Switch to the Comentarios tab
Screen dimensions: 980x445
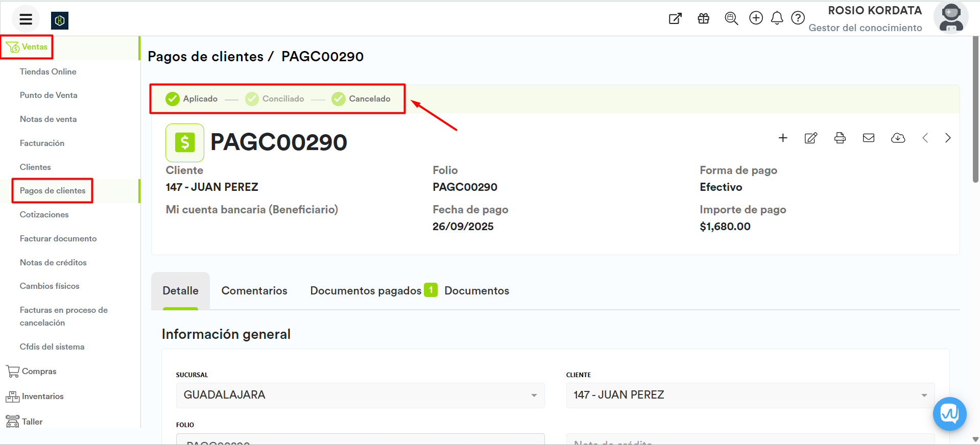[x=254, y=291]
